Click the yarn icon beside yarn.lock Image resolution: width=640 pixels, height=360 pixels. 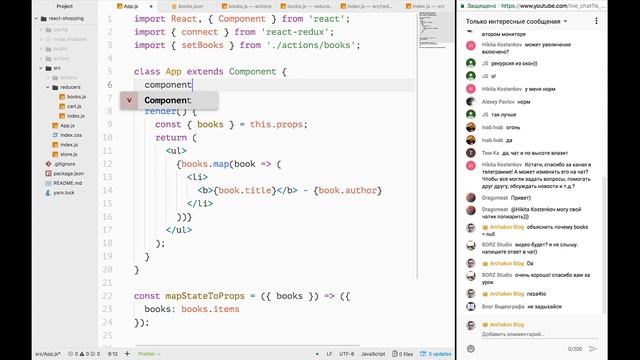point(48,193)
